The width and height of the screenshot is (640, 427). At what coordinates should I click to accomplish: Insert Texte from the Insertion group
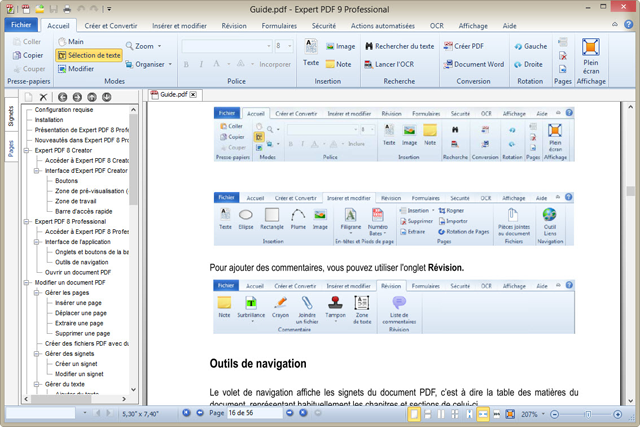pos(311,53)
